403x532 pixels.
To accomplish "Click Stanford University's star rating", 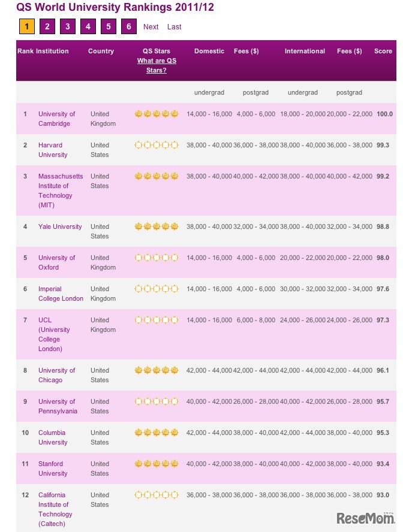I will (x=155, y=464).
